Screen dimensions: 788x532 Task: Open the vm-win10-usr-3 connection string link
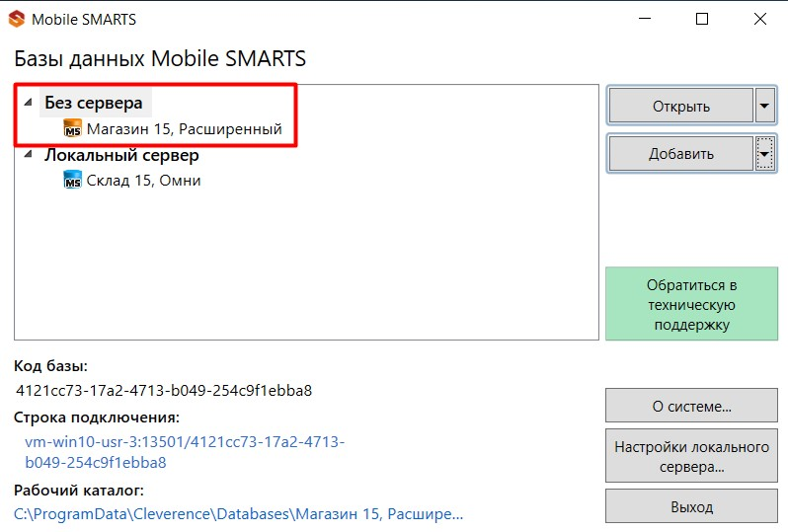[x=185, y=452]
